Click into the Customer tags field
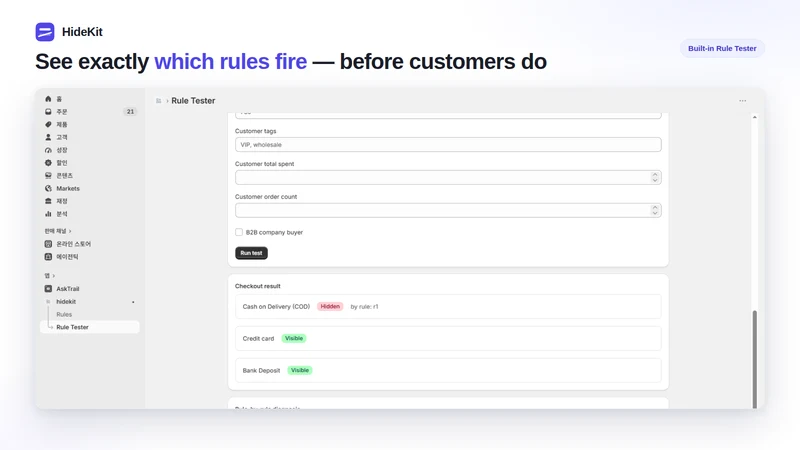The width and height of the screenshot is (800, 450). coord(448,145)
